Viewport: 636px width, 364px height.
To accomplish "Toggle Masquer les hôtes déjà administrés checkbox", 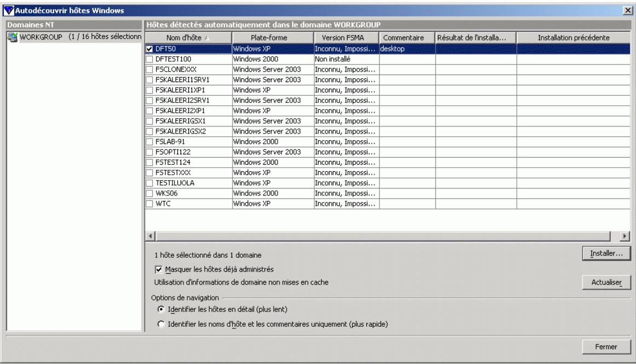I will (159, 269).
